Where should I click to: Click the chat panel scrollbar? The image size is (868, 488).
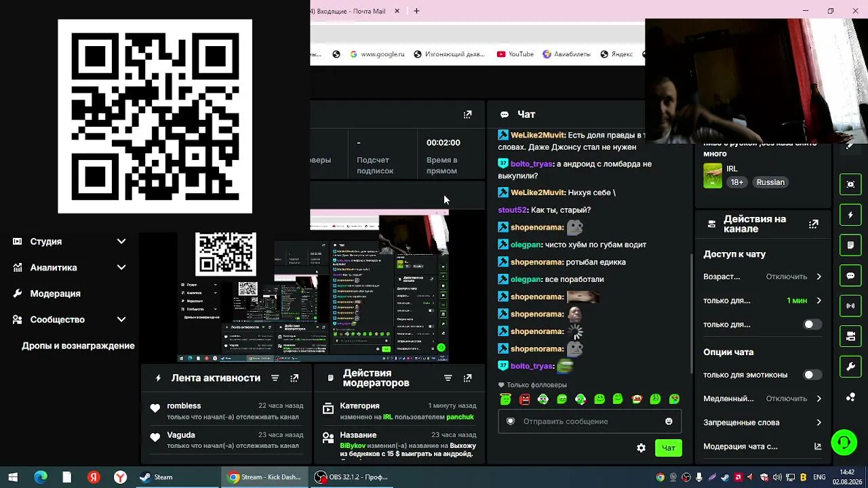coord(691,312)
